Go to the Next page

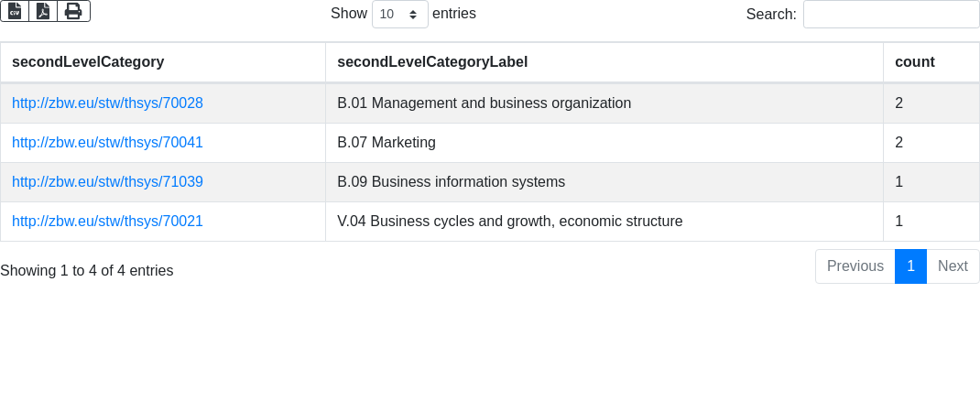pyautogui.click(x=953, y=266)
